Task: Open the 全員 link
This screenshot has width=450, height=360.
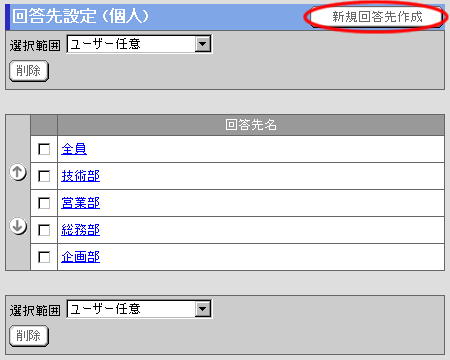Action: tap(74, 149)
